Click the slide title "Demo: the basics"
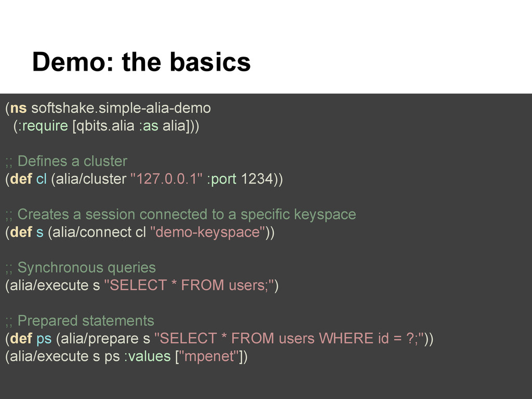This screenshot has width=532, height=399. [141, 62]
